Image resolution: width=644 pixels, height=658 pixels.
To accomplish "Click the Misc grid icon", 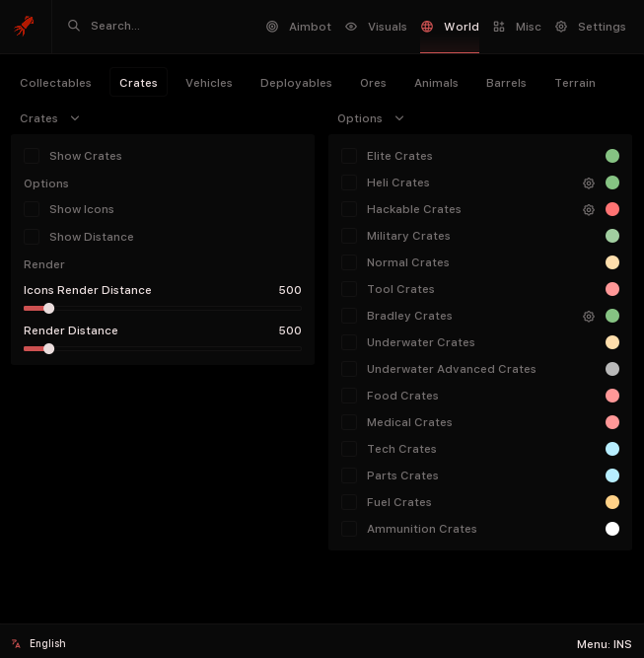I will pyautogui.click(x=499, y=27).
